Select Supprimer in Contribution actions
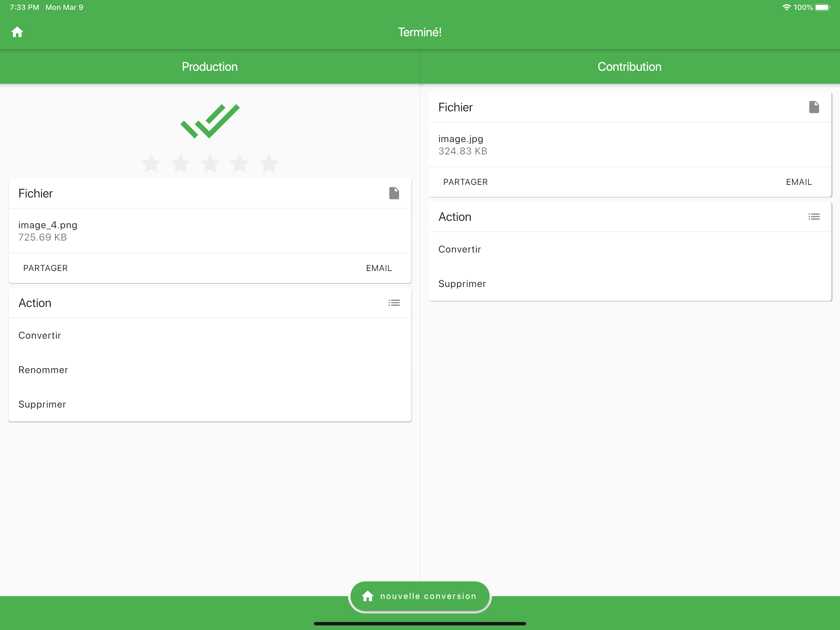The height and width of the screenshot is (630, 840). click(x=462, y=284)
